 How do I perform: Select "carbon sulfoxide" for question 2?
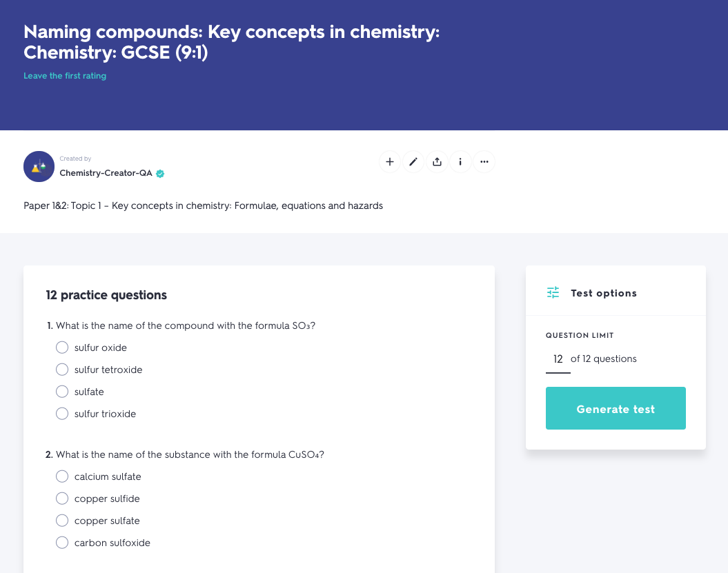pyautogui.click(x=61, y=542)
